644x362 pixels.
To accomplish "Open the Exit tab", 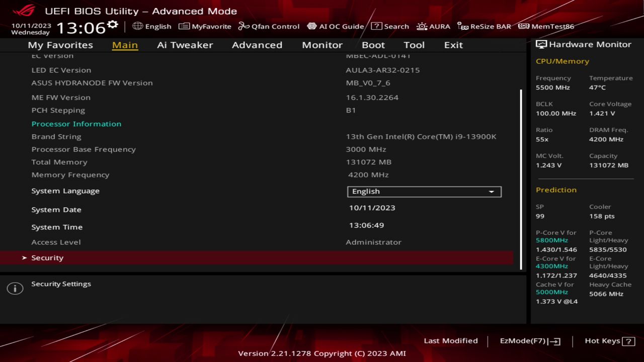I will click(453, 45).
